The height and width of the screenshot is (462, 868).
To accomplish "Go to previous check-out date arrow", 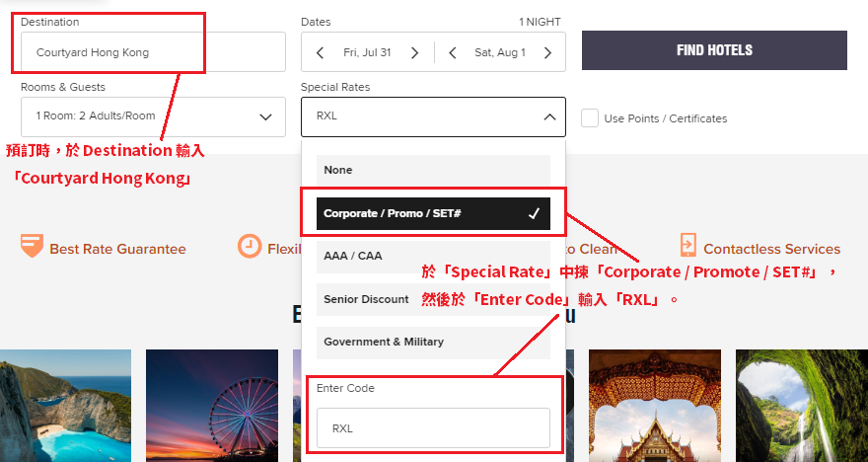I will click(453, 52).
